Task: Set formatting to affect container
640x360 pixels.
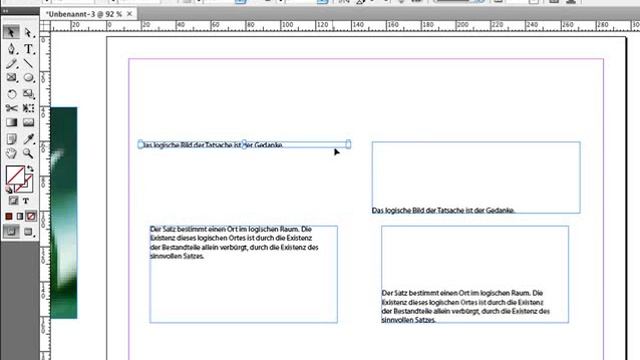Action: [x=13, y=200]
